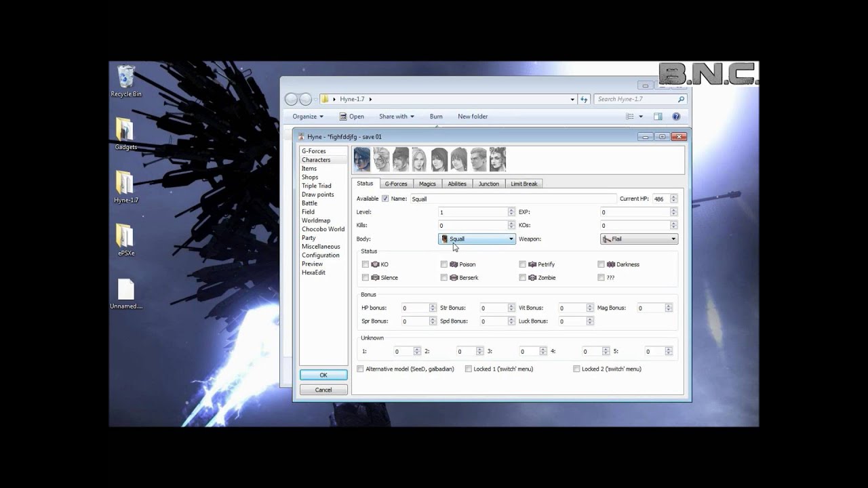This screenshot has width=868, height=488.
Task: Enable the Poison status checkbox
Action: click(x=444, y=264)
